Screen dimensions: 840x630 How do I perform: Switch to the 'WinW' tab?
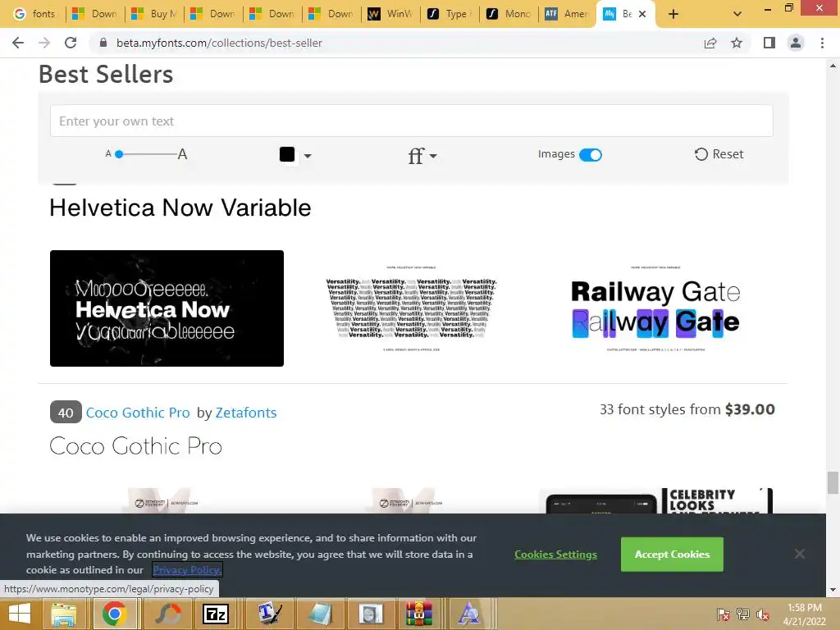coord(390,14)
